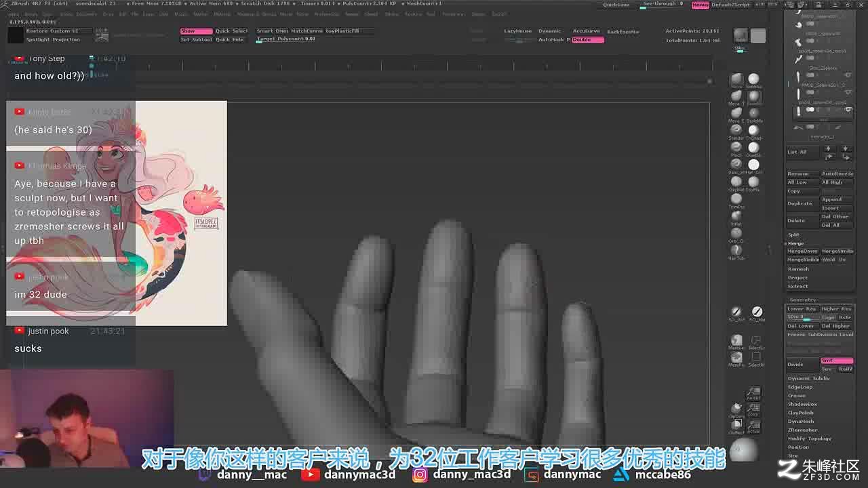868x488 pixels.
Task: Click the MergeDown button
Action: tap(802, 251)
